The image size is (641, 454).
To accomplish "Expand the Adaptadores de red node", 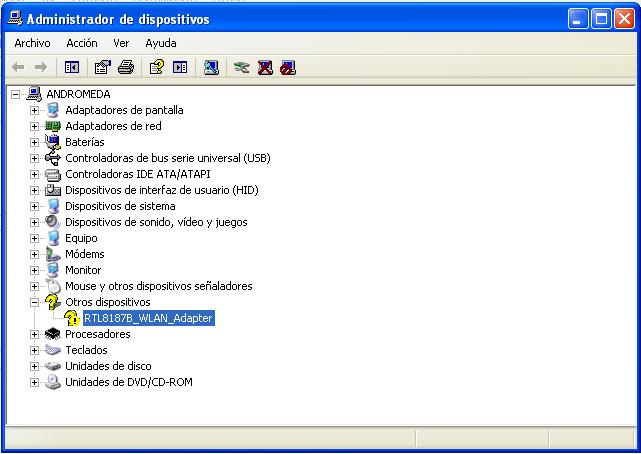I will pyautogui.click(x=34, y=126).
